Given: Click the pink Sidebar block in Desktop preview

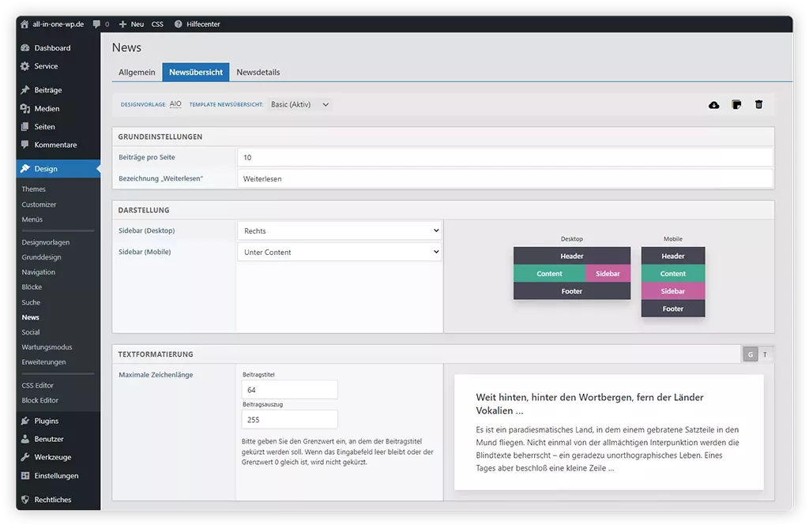Looking at the screenshot, I should [x=608, y=274].
